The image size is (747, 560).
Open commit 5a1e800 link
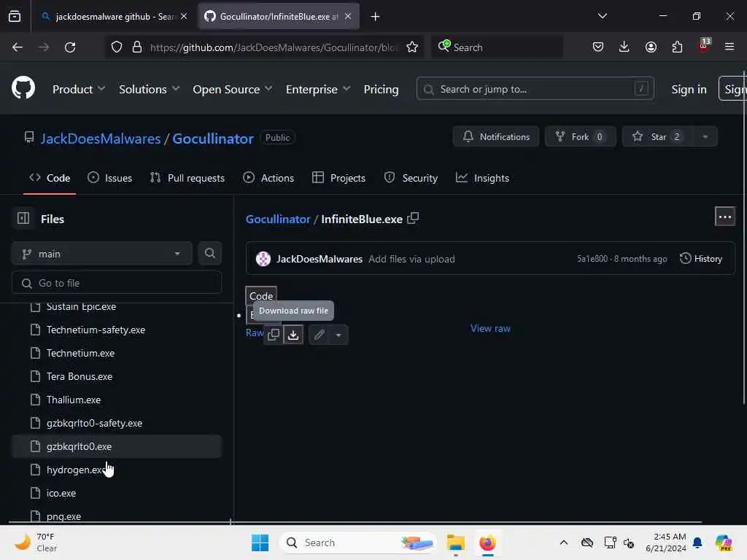592,259
